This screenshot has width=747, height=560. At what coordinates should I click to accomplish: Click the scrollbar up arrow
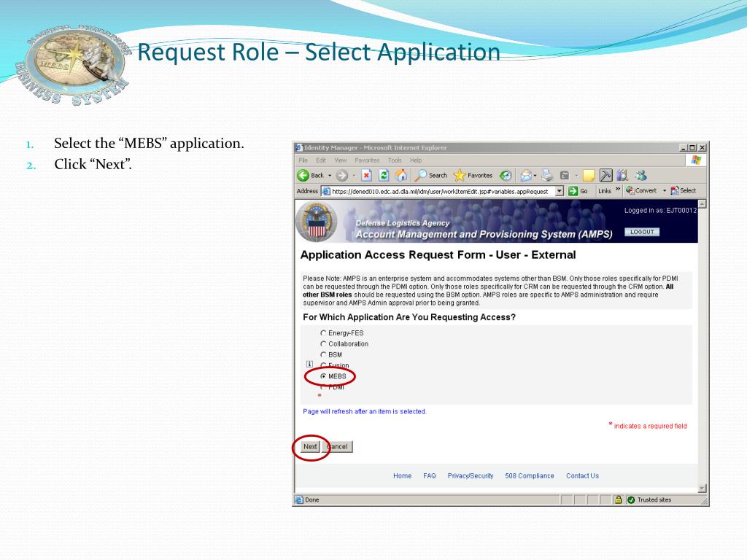703,204
